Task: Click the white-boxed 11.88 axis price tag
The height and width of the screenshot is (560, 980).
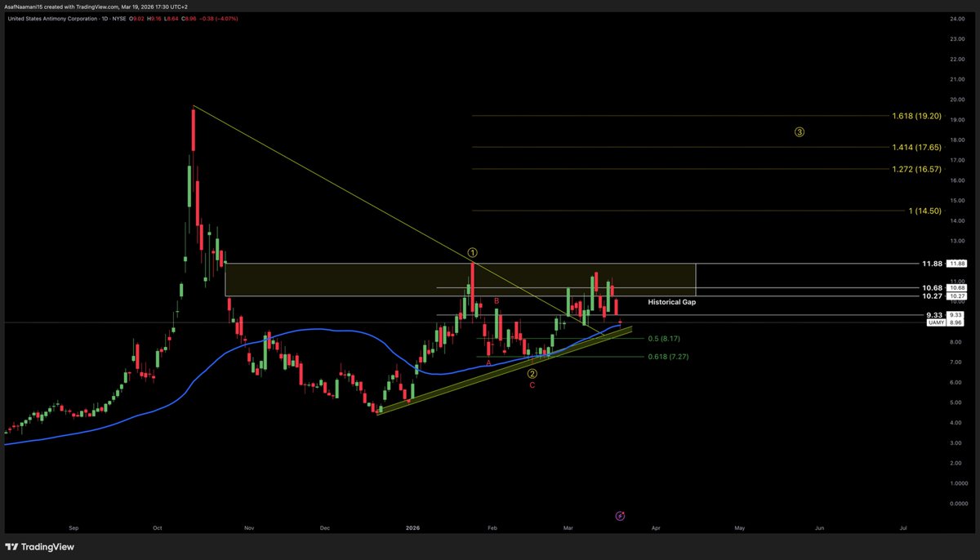Action: (x=958, y=264)
